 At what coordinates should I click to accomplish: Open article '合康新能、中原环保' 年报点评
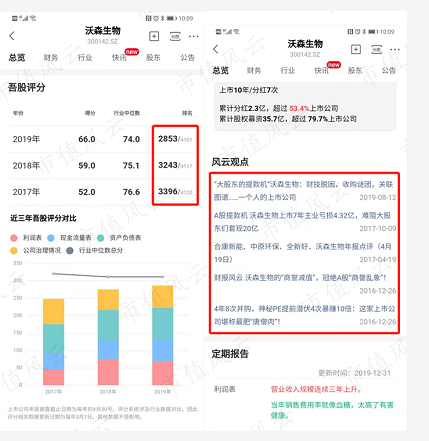305,253
